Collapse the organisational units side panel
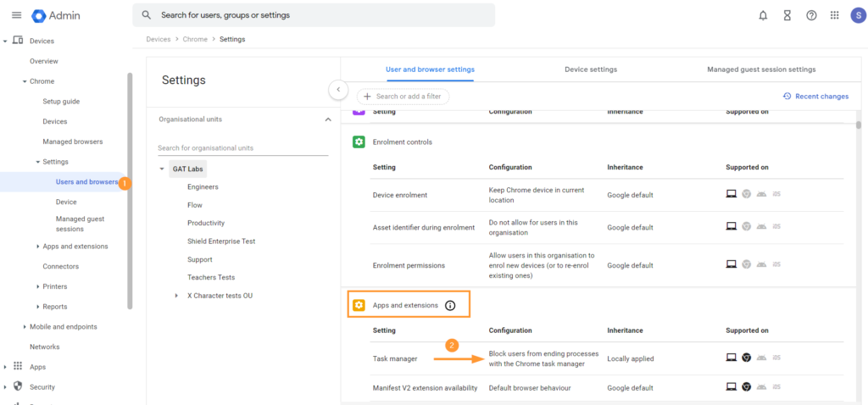 338,90
